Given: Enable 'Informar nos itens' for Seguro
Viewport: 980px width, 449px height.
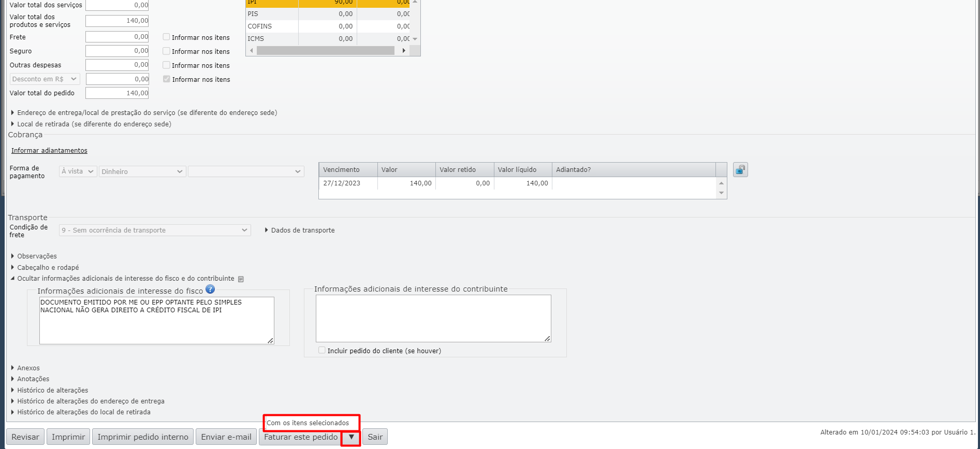Looking at the screenshot, I should coord(167,51).
